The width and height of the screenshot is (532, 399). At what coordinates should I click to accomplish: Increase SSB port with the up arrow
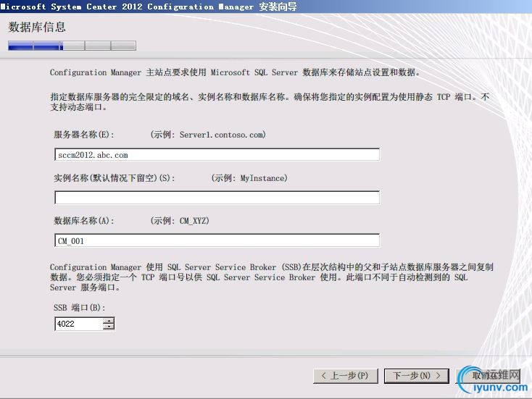point(109,320)
